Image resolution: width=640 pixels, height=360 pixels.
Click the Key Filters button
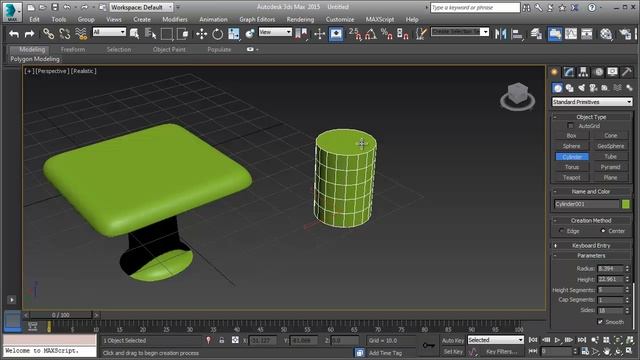pyautogui.click(x=501, y=351)
